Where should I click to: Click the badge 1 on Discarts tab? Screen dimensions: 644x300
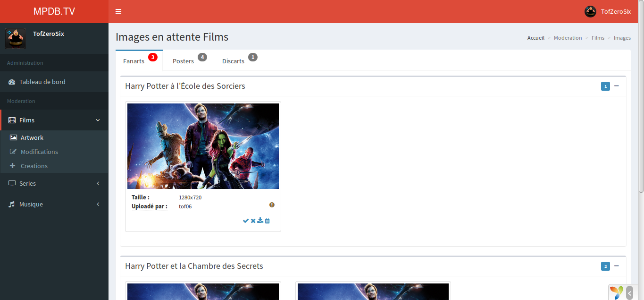(x=253, y=57)
